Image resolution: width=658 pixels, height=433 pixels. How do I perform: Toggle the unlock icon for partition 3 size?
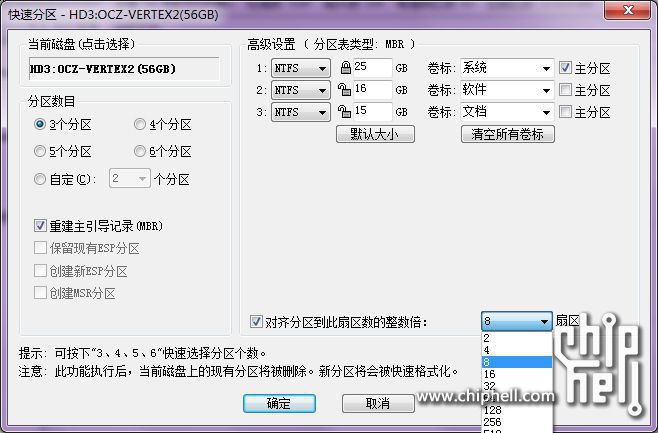344,112
